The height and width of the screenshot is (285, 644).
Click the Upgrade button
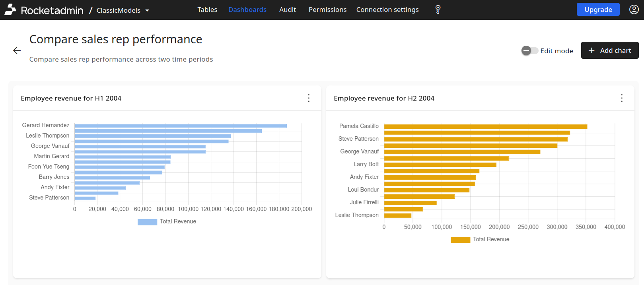pyautogui.click(x=598, y=10)
